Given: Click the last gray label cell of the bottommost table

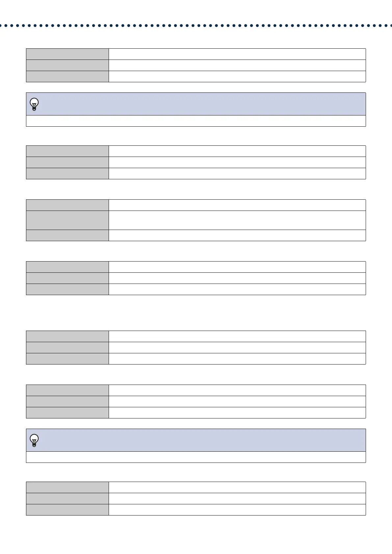Looking at the screenshot, I should [67, 510].
